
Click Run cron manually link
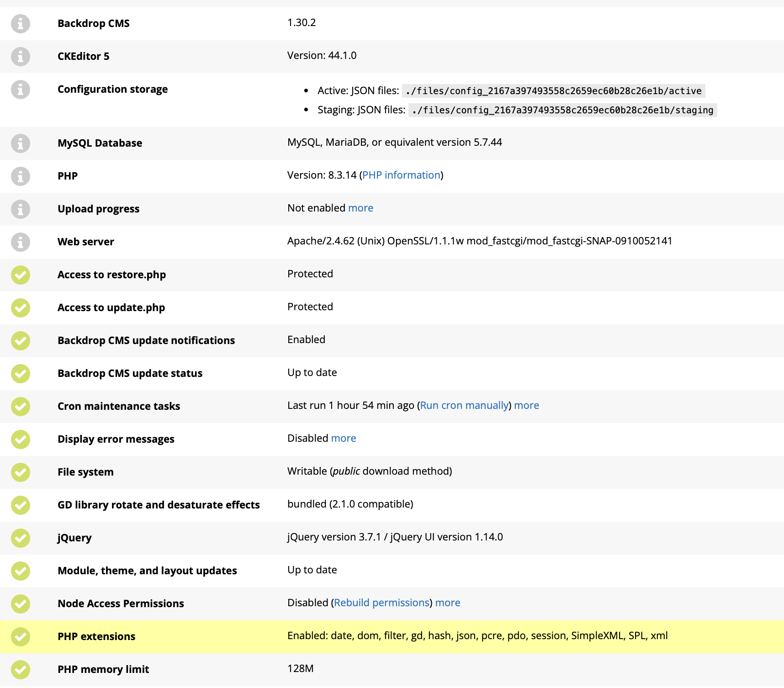pyautogui.click(x=464, y=406)
